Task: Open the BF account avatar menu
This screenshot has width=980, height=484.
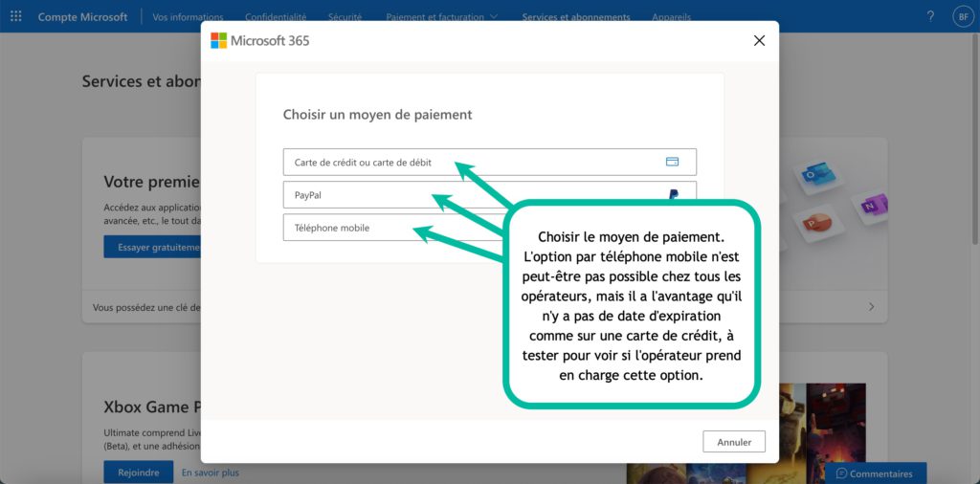Action: tap(962, 16)
